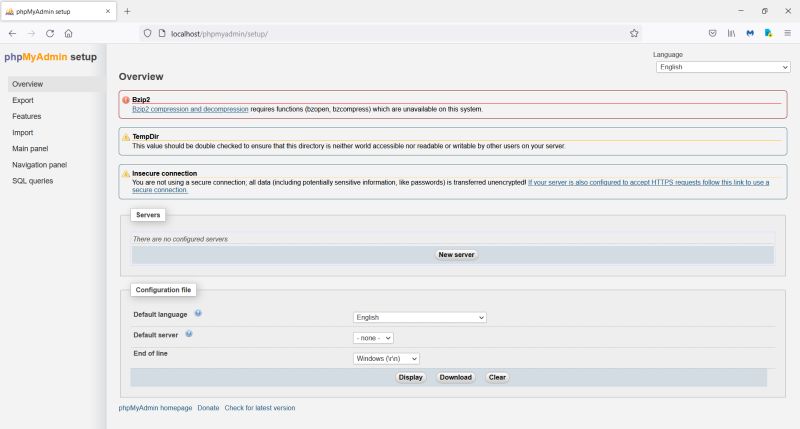Close the phpMyAdmin setup tab
The width and height of the screenshot is (800, 429).
coord(108,11)
